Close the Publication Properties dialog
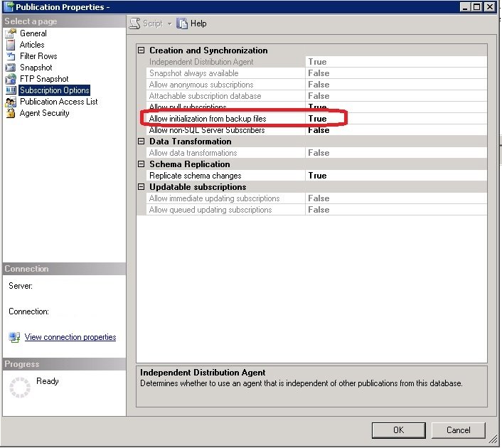The image size is (502, 448). point(490,6)
